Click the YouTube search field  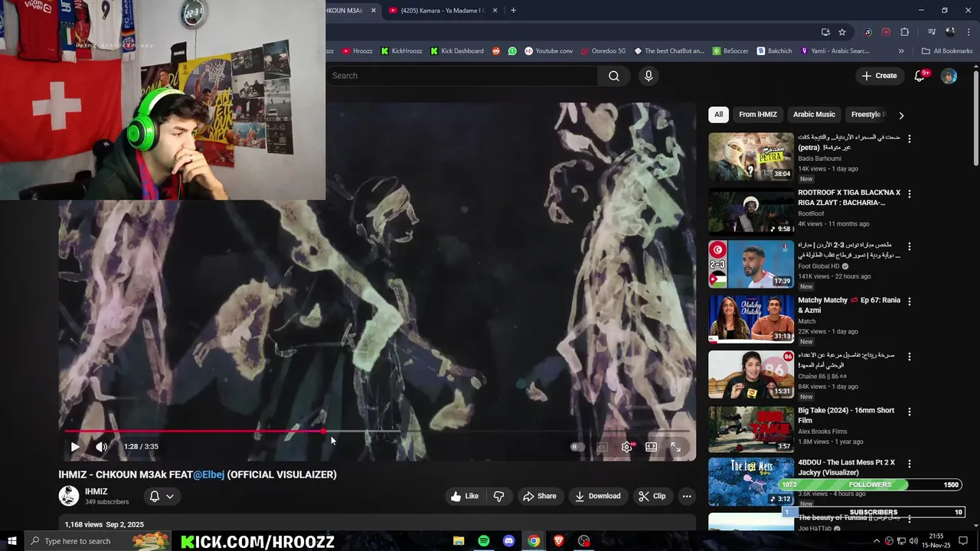coord(462,76)
